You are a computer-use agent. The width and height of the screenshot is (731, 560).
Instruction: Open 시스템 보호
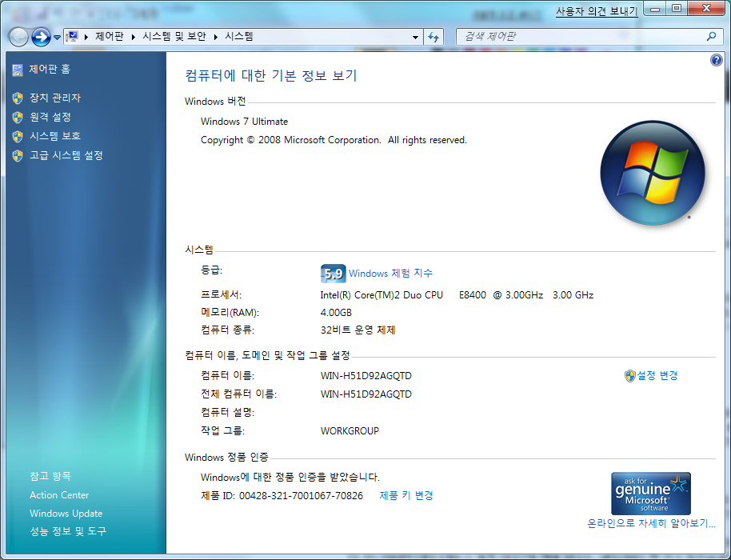(55, 136)
